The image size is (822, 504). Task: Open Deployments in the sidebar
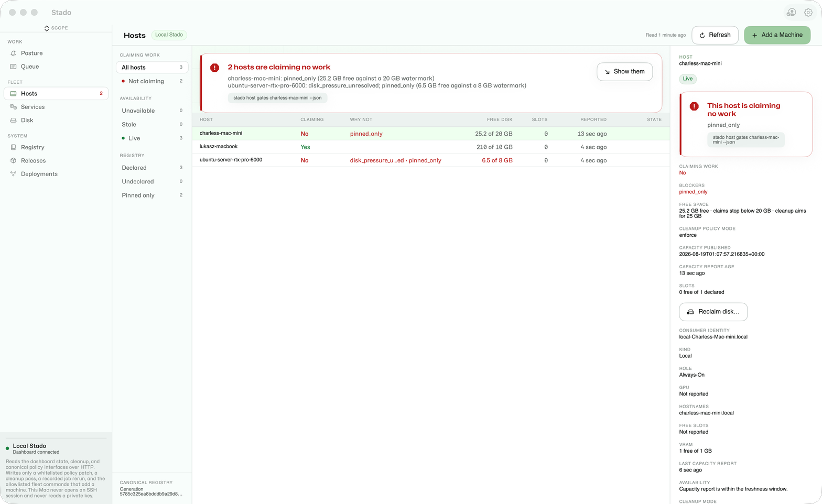[x=56, y=174]
